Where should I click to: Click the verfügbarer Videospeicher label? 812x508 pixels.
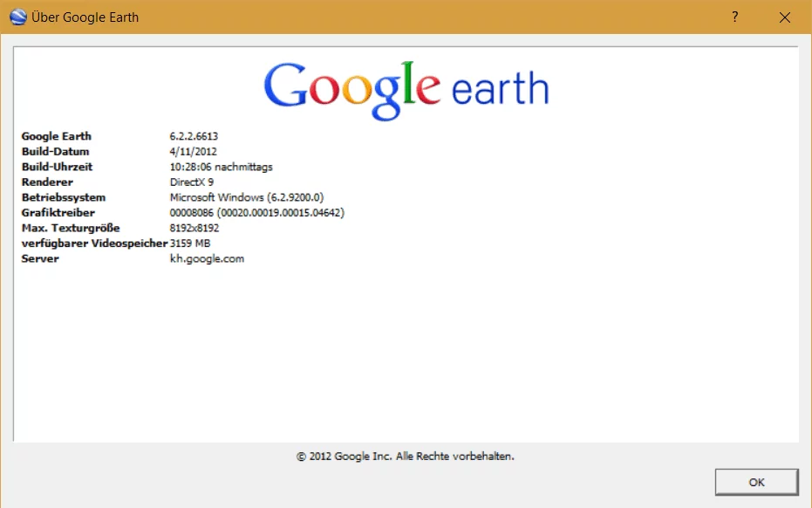(x=94, y=244)
